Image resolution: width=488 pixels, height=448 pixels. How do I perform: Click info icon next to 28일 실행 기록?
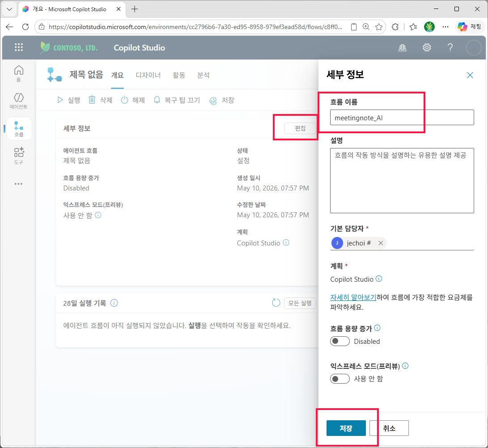114,303
